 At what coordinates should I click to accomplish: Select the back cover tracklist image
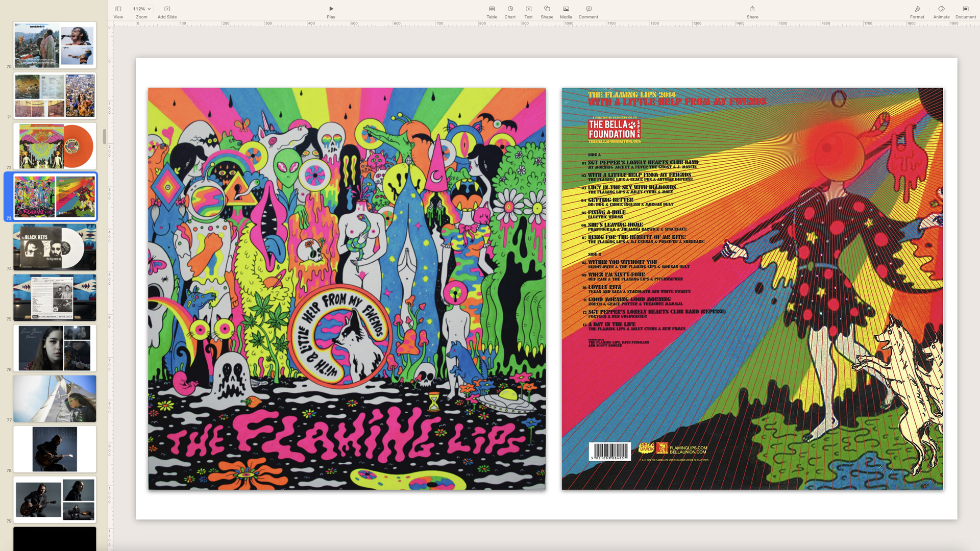point(752,288)
